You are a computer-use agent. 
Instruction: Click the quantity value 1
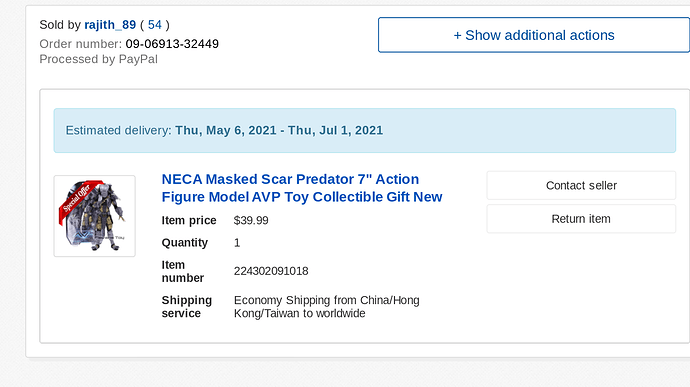[237, 243]
